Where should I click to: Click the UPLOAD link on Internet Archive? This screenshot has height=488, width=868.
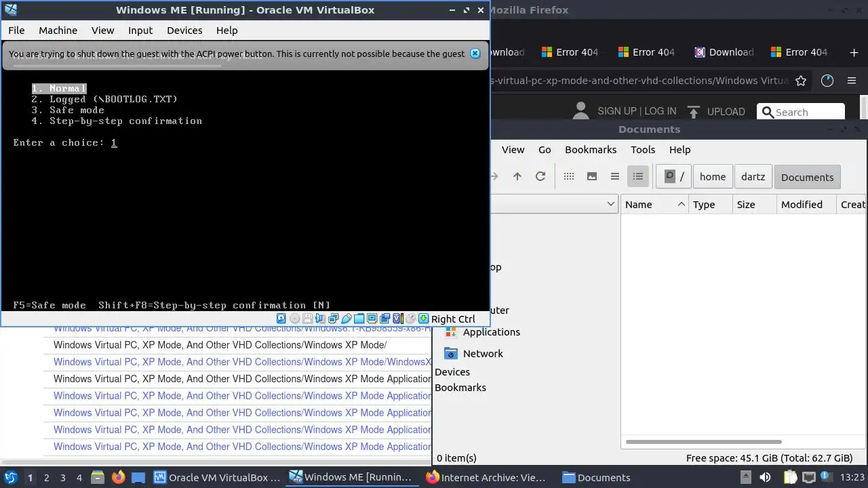coord(716,111)
